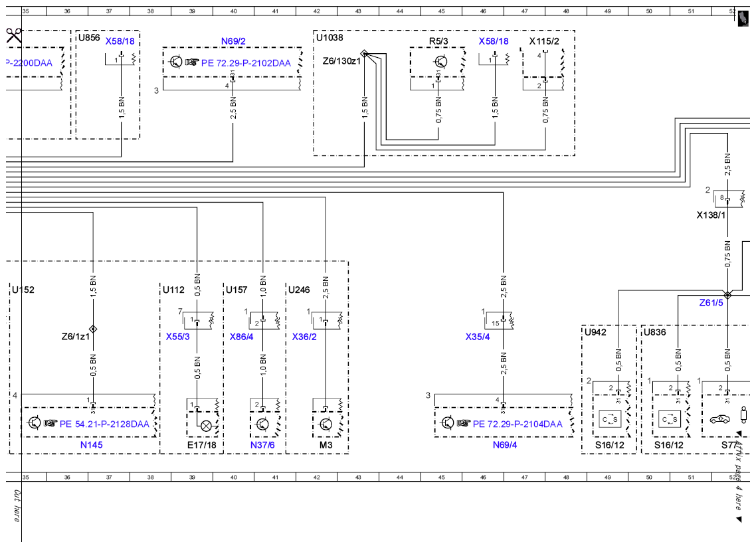Follow the N69/2 component link
The width and height of the screenshot is (756, 548).
click(233, 41)
